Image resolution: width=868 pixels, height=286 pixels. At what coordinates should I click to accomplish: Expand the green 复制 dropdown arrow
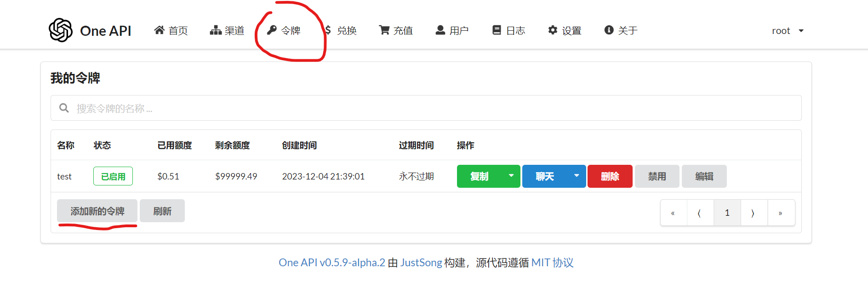(511, 176)
